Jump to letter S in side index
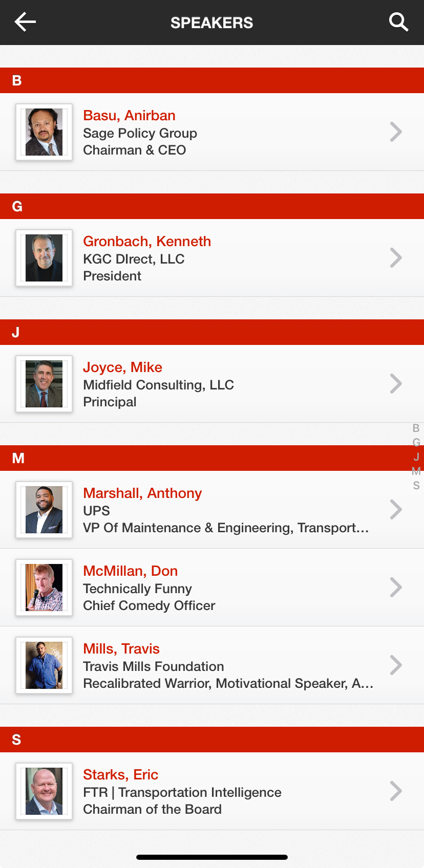 coord(416,486)
